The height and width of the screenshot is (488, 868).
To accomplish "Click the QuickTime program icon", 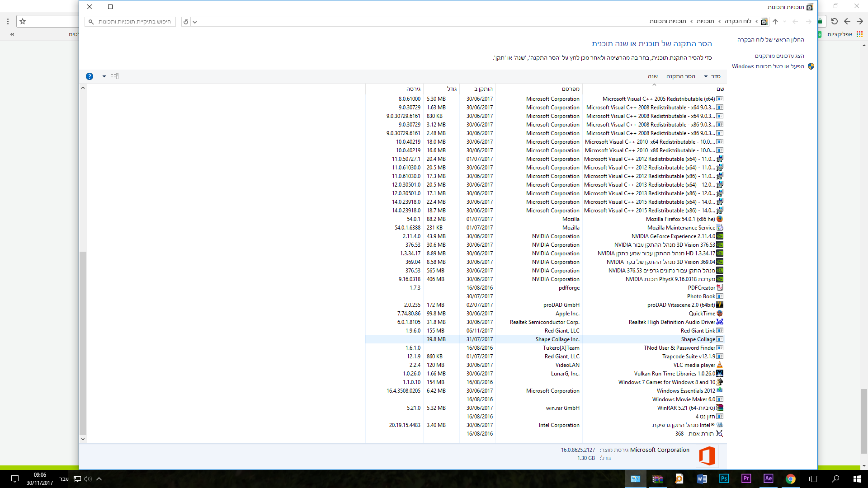I will click(x=720, y=314).
